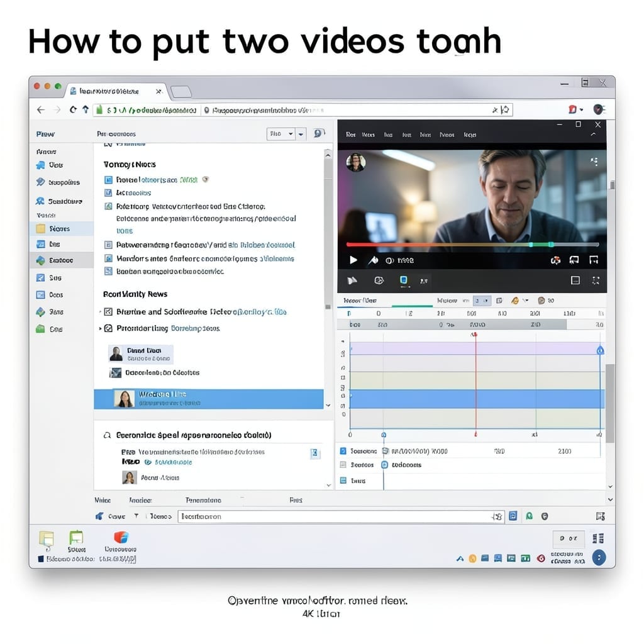Toggle the second grey track checkbox below the timeline
Viewport: 644px width, 644px height.
pos(343,465)
